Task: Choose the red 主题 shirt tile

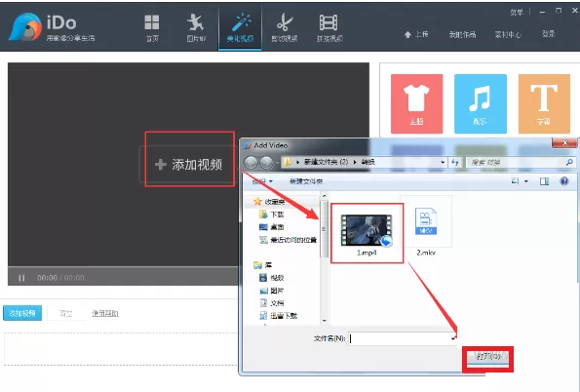Action: [416, 103]
